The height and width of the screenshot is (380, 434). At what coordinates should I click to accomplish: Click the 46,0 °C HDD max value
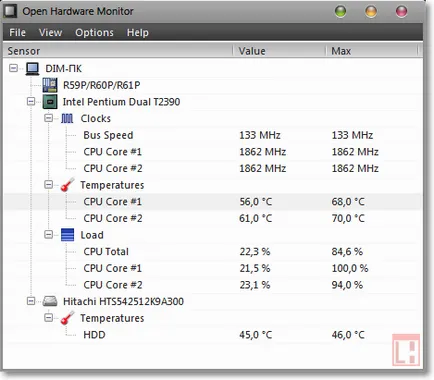click(x=348, y=335)
